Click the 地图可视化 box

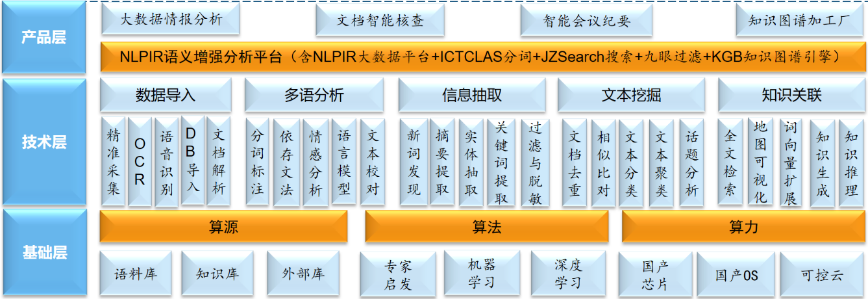click(760, 162)
